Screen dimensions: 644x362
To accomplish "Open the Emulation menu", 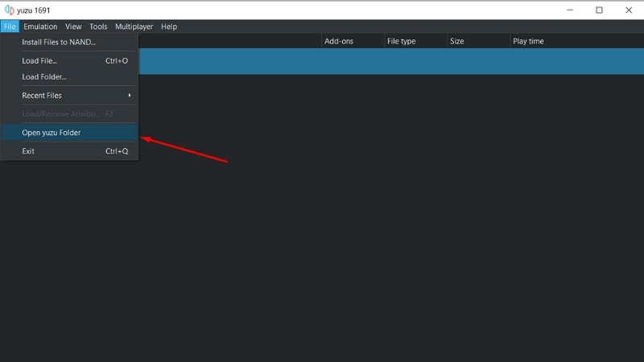I will click(40, 27).
